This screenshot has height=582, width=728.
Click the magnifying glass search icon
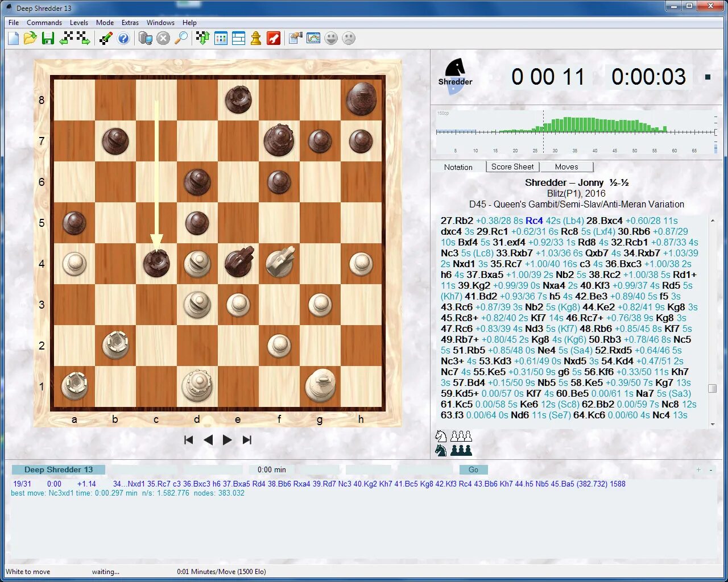(181, 38)
